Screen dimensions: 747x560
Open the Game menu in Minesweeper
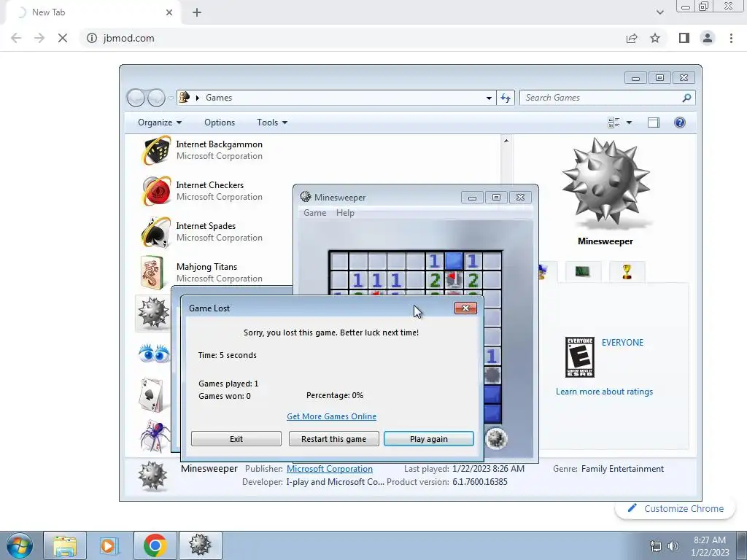click(x=315, y=213)
